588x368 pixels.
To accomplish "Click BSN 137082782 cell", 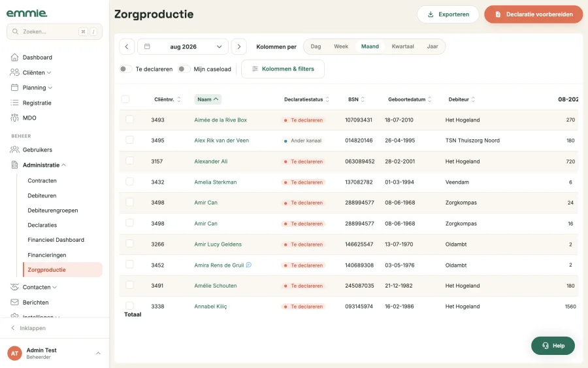I will coord(359,182).
